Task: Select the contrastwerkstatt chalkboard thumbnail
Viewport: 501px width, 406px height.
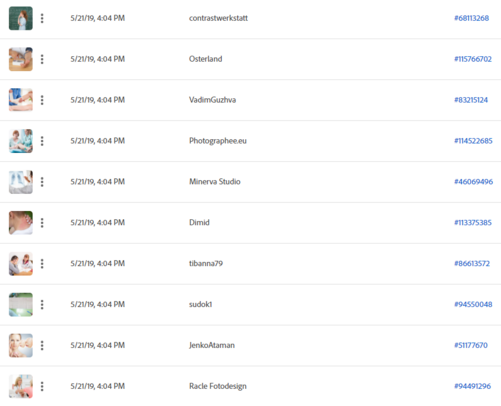Action: pyautogui.click(x=21, y=18)
